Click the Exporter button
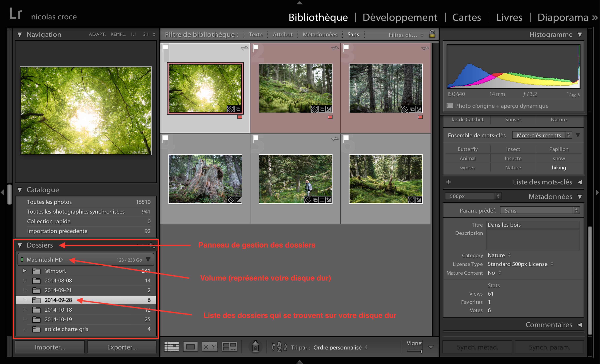Viewport: 600px width, 364px height. point(122,347)
